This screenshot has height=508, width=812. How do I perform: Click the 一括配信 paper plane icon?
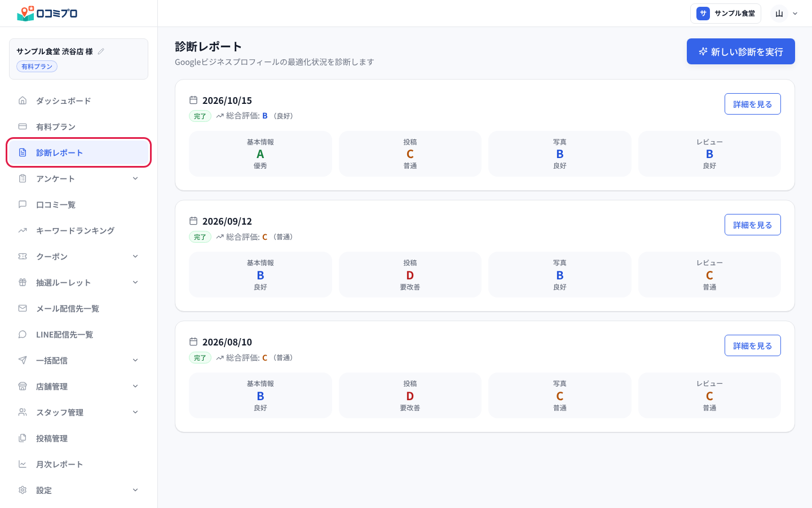click(23, 360)
